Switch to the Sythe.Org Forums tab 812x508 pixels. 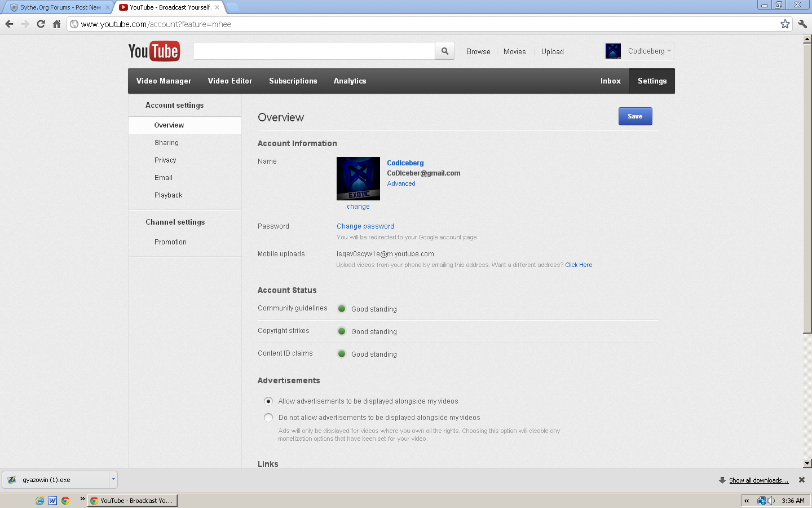click(59, 7)
